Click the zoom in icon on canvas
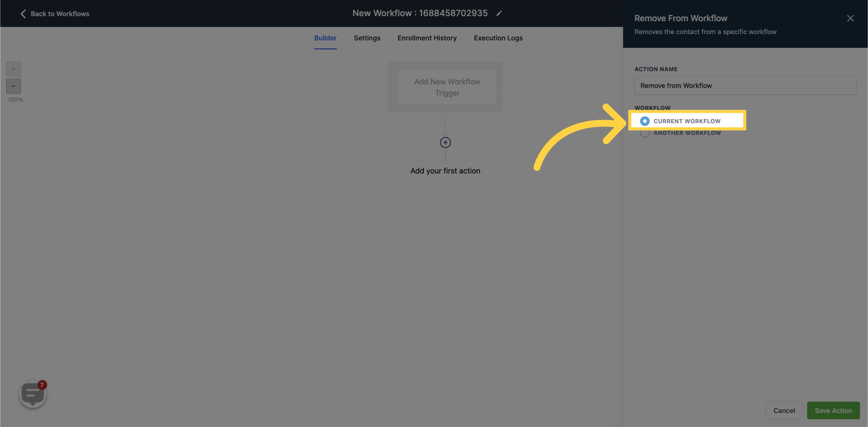Screen dimensions: 868x427 pyautogui.click(x=13, y=69)
